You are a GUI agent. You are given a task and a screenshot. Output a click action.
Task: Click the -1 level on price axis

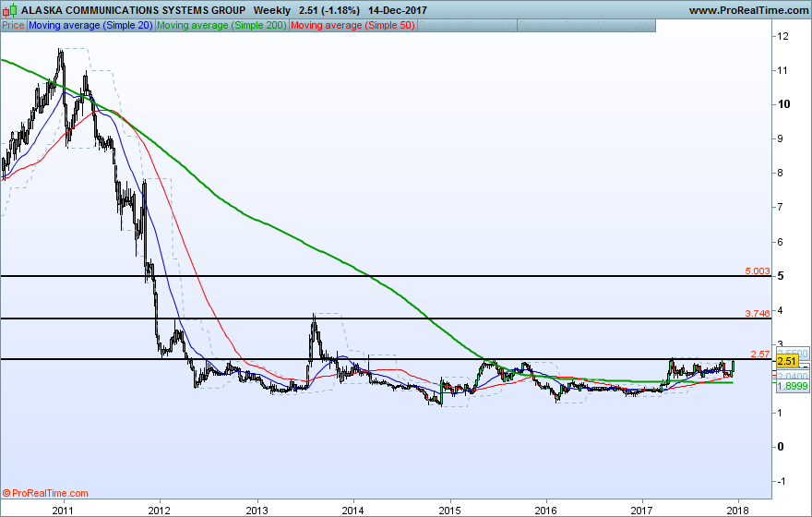pos(782,481)
